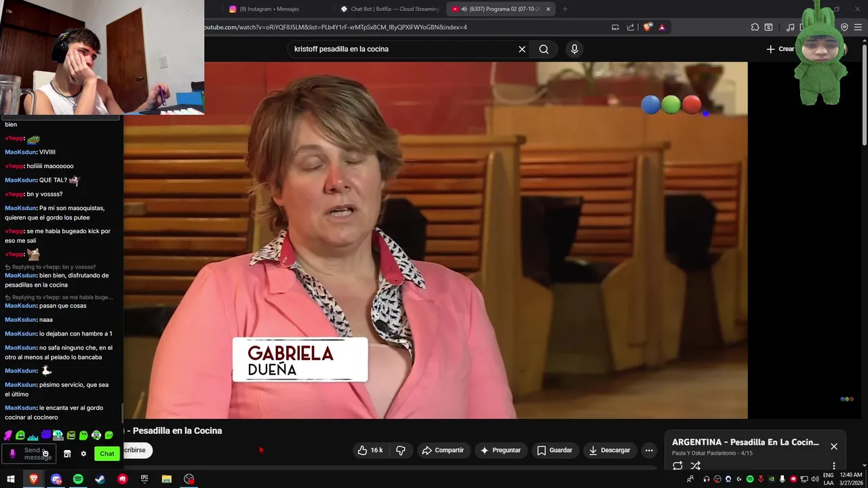Click the Guardar button
Screen dimensions: 868x488
pos(555,450)
